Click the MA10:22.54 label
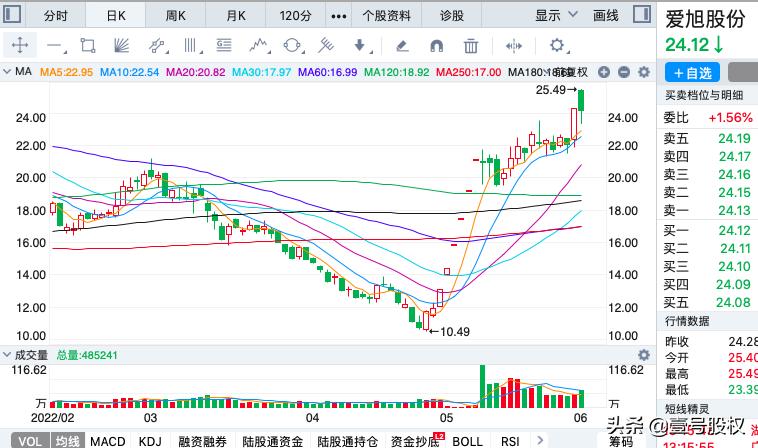The height and width of the screenshot is (448, 758). 129,72
